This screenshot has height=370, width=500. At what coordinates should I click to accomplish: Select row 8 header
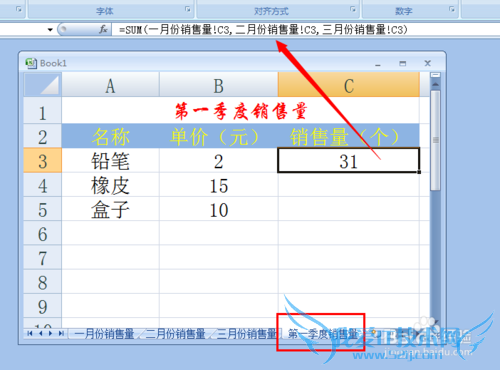pyautogui.click(x=43, y=282)
